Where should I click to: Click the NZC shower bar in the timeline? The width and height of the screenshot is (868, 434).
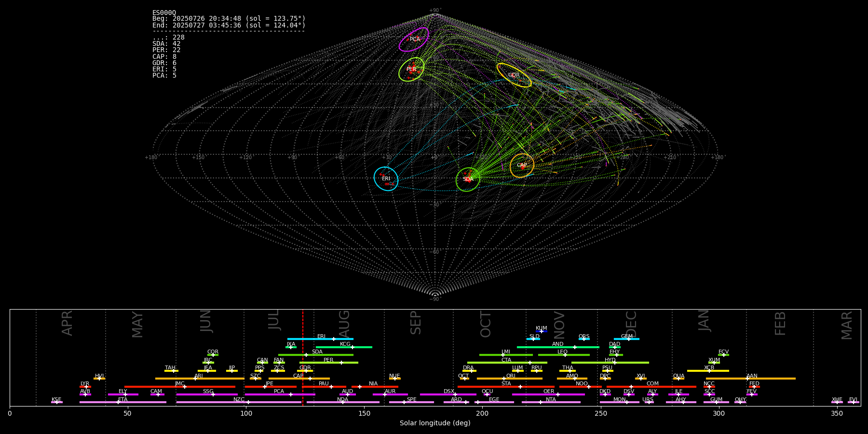pos(239,402)
